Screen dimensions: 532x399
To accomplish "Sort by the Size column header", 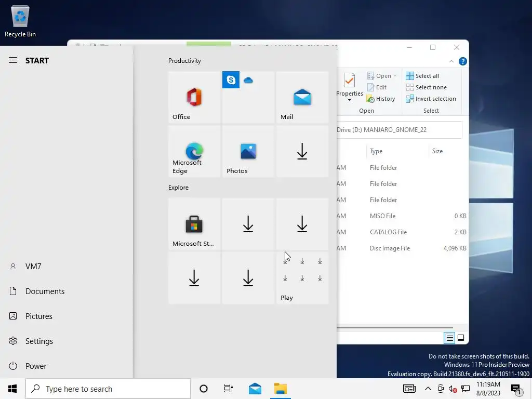I will tap(448, 151).
